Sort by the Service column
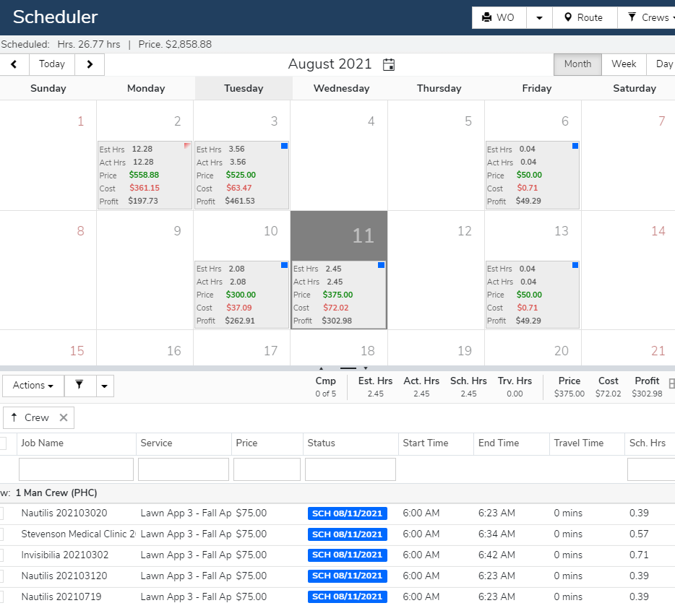675x616 pixels. (156, 443)
